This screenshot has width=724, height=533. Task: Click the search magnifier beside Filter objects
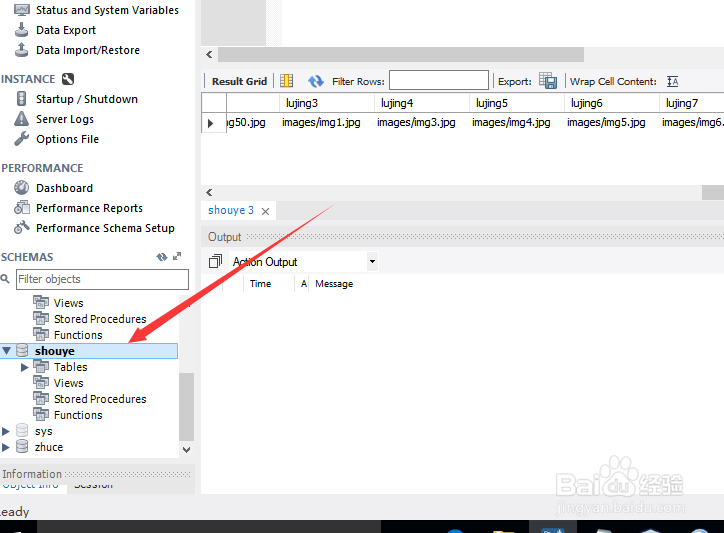tap(5, 279)
